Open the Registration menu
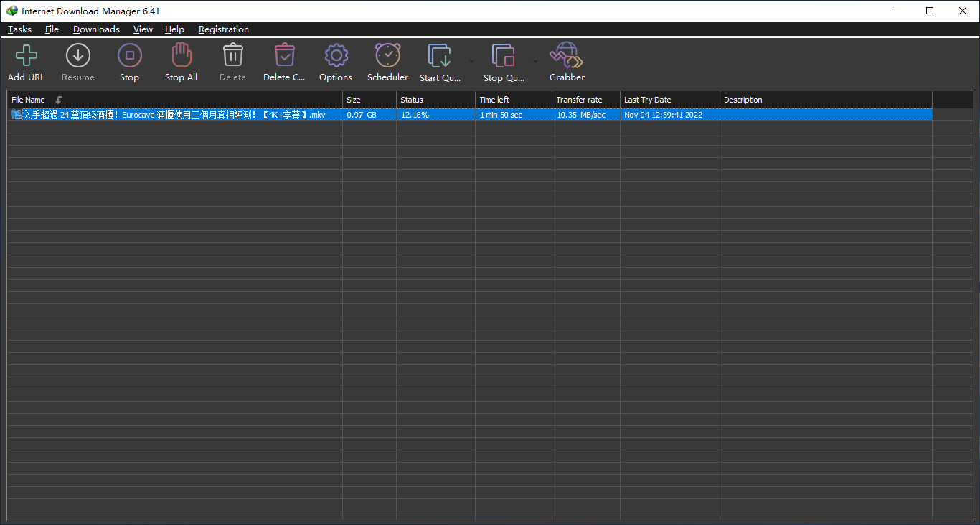This screenshot has height=525, width=980. pos(224,29)
